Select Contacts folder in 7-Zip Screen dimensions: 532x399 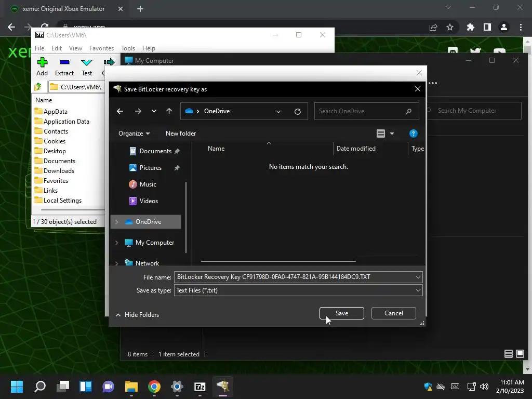[x=51, y=131]
